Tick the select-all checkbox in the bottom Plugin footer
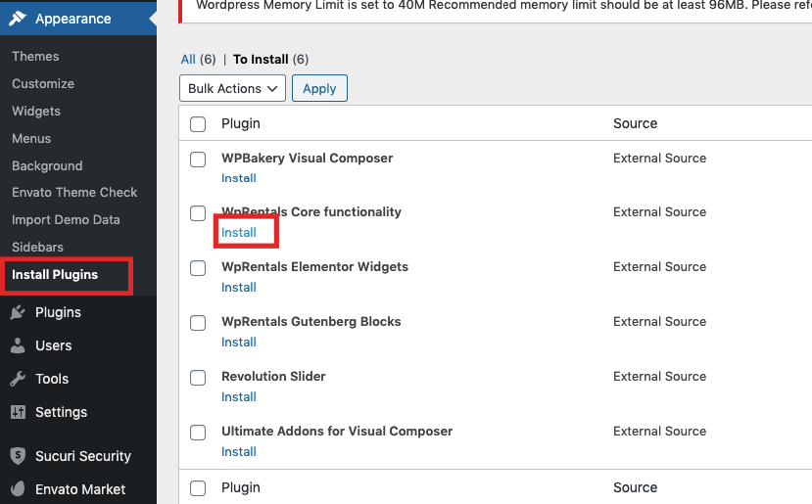The height and width of the screenshot is (504, 812). pyautogui.click(x=198, y=488)
